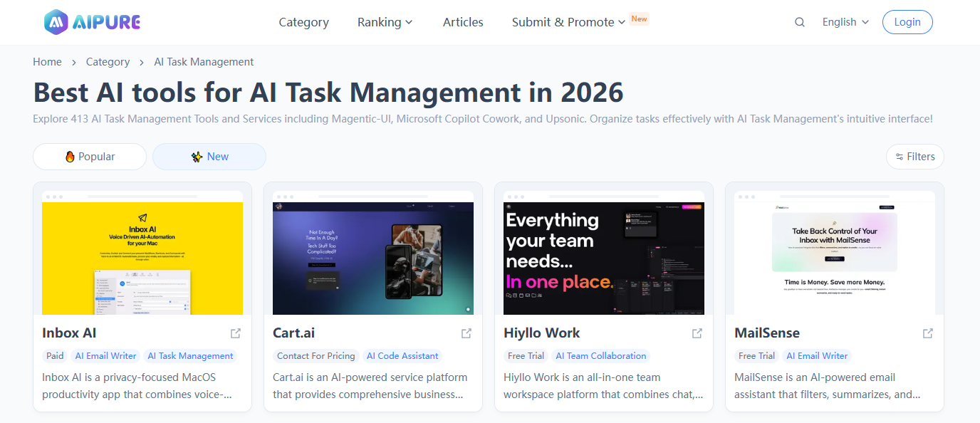980x423 pixels.
Task: Open the search magnifier icon
Action: 799,22
